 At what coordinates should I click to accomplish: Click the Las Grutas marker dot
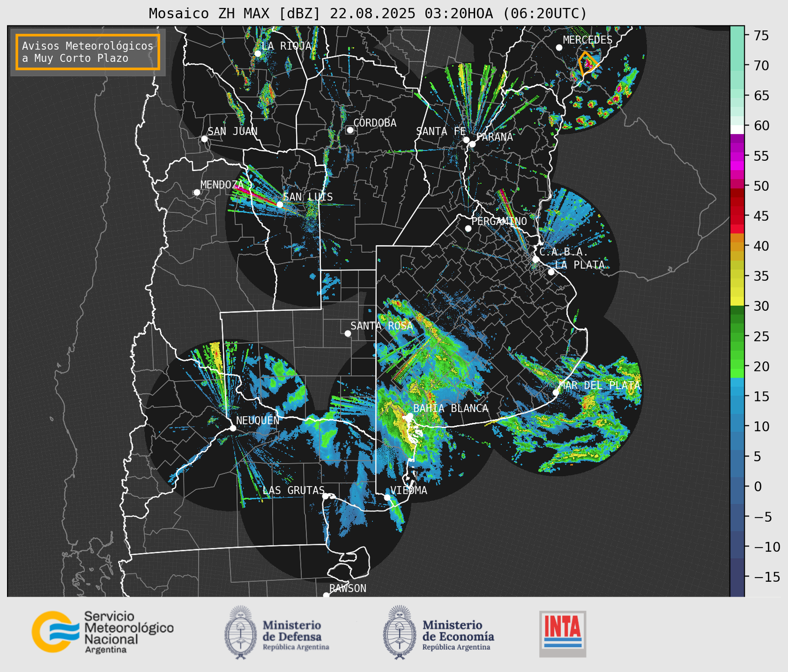click(x=326, y=496)
